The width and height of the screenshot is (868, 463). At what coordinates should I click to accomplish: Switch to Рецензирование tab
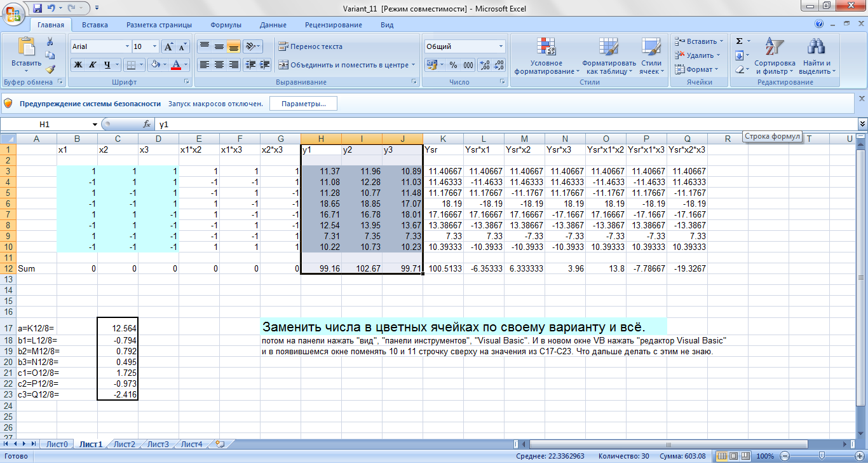pos(333,25)
